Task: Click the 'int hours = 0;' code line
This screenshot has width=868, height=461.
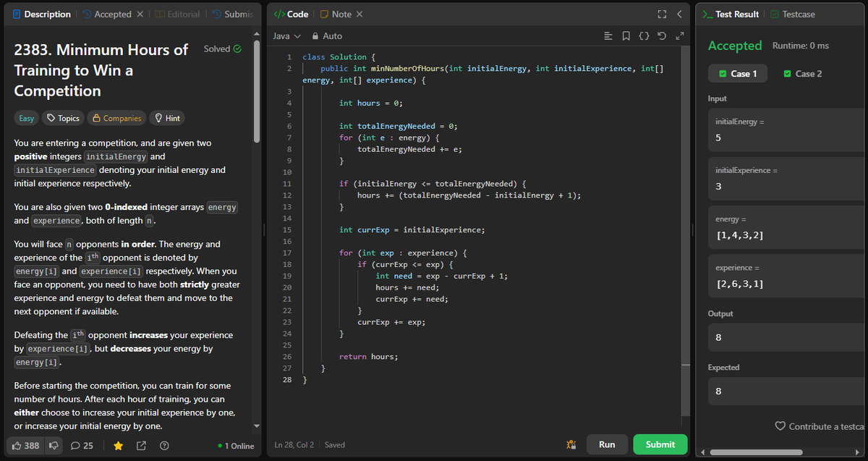Action: pos(370,103)
